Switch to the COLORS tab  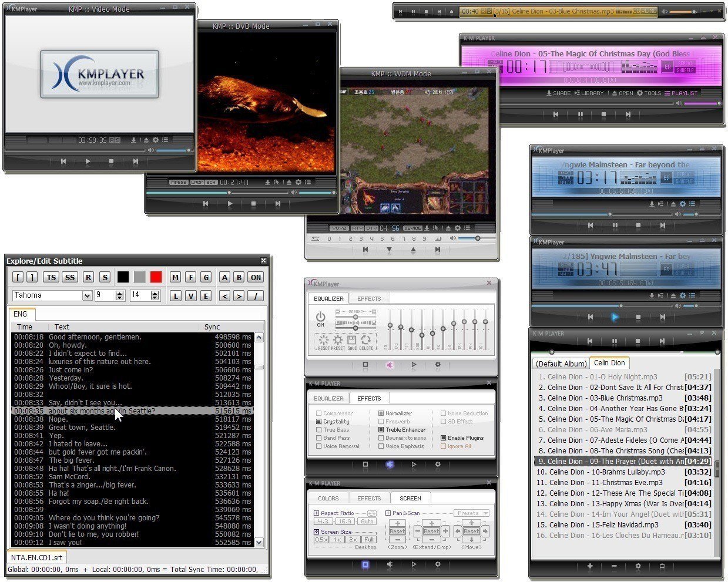click(328, 498)
